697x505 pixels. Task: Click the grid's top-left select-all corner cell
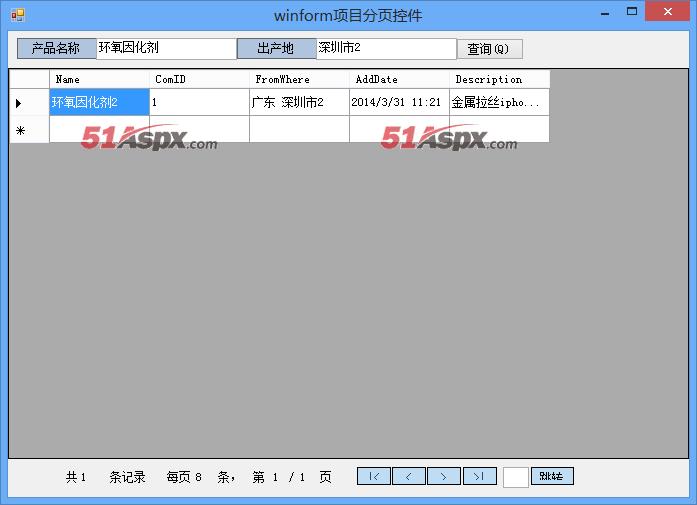pyautogui.click(x=29, y=80)
